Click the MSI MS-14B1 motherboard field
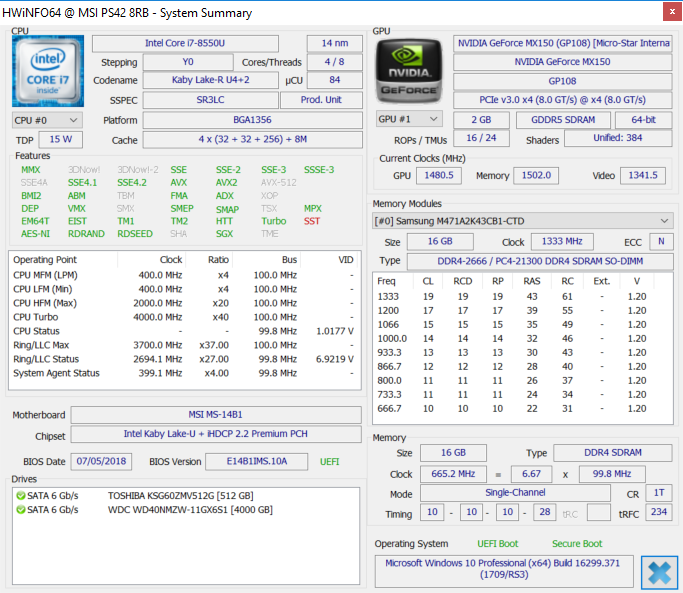Image resolution: width=683 pixels, height=593 pixels. tap(216, 414)
